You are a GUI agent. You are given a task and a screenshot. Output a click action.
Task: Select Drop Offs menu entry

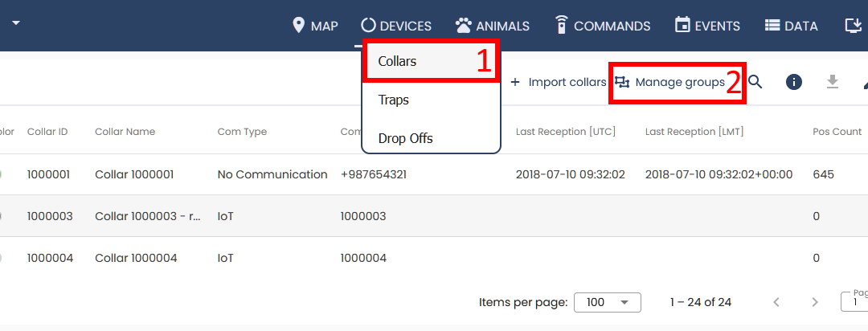pyautogui.click(x=405, y=138)
